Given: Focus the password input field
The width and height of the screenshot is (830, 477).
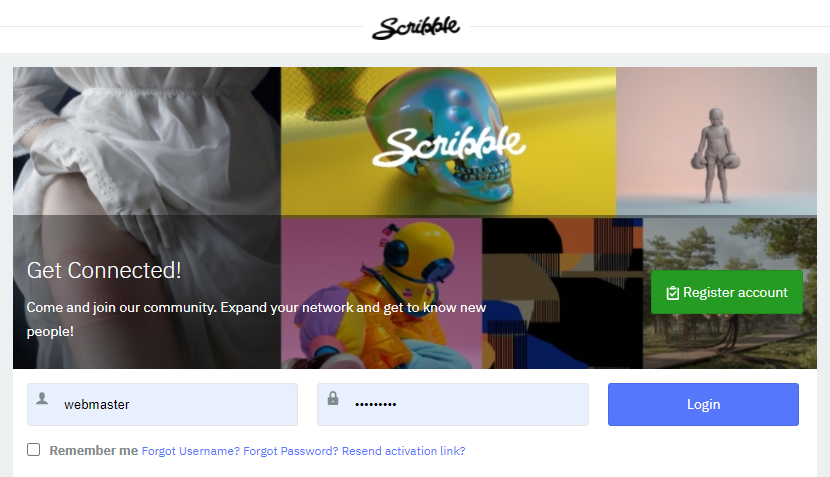Looking at the screenshot, I should click(453, 404).
